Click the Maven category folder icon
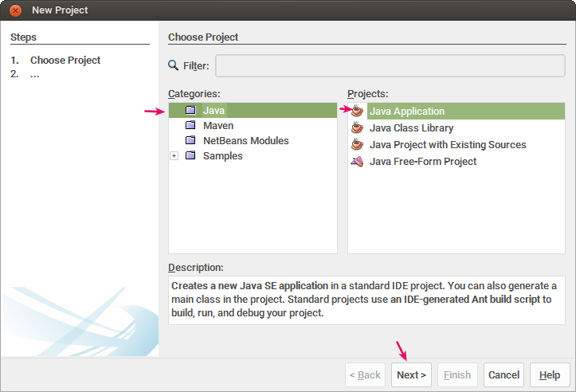The width and height of the screenshot is (576, 392). (190, 126)
